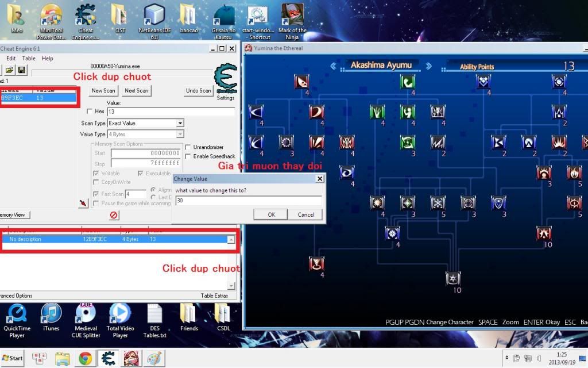This screenshot has width=588, height=368.
Task: Open the CSDL folder icon
Action: (223, 317)
